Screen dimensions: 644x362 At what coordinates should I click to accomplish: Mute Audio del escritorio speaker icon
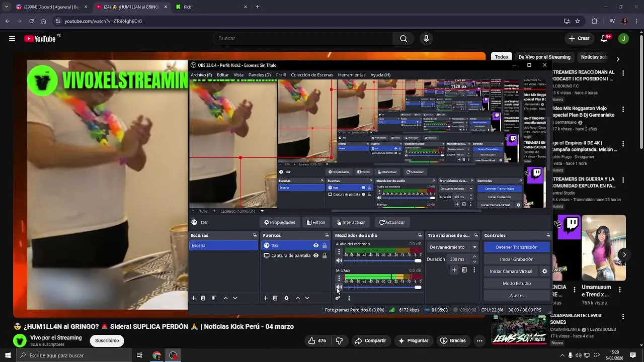click(x=339, y=260)
